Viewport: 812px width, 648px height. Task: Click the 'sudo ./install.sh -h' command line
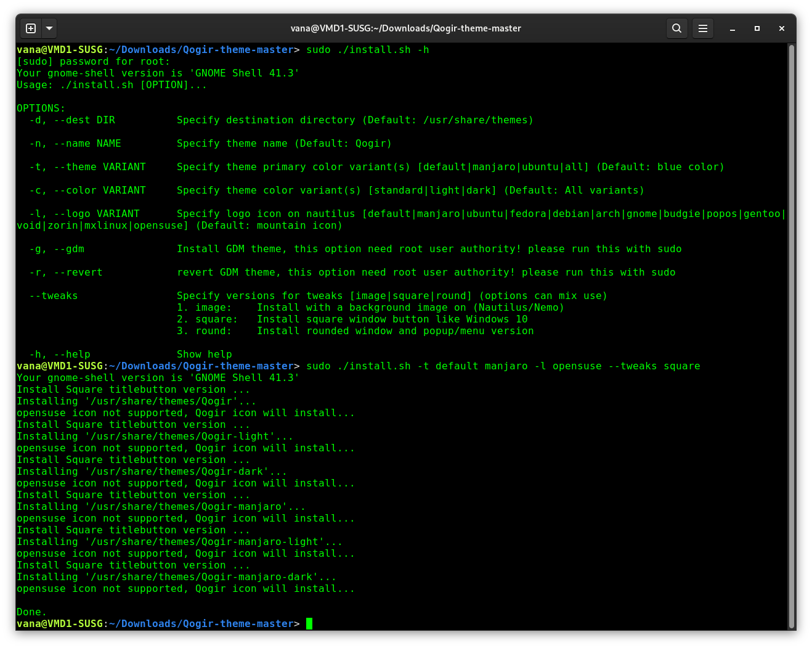[x=375, y=49]
